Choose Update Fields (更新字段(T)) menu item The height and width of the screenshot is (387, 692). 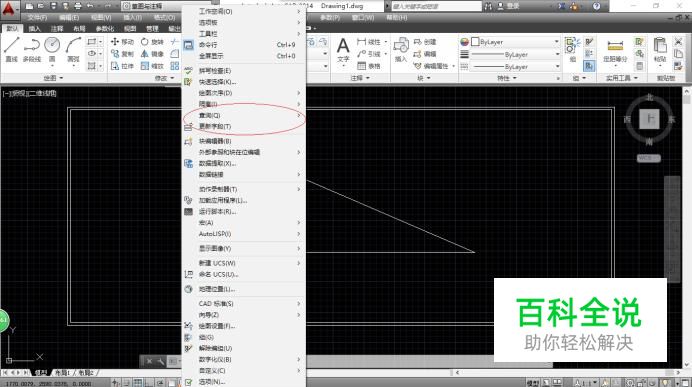coord(244,127)
